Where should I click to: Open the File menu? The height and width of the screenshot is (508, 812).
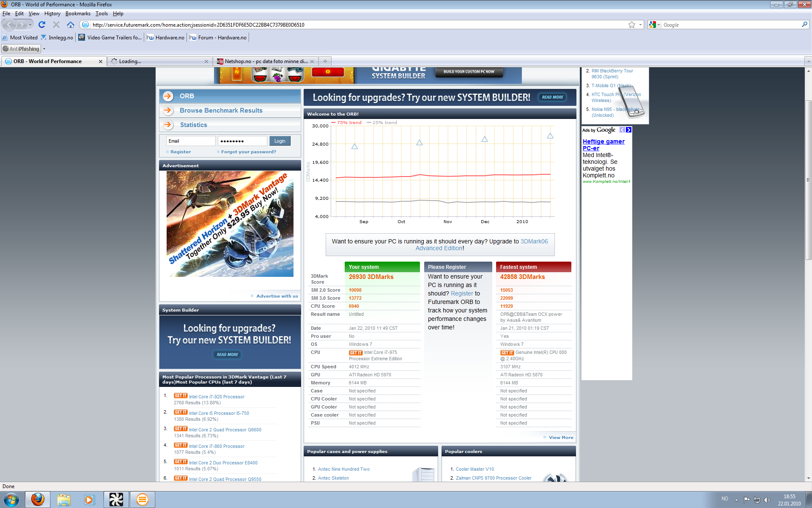(x=6, y=14)
